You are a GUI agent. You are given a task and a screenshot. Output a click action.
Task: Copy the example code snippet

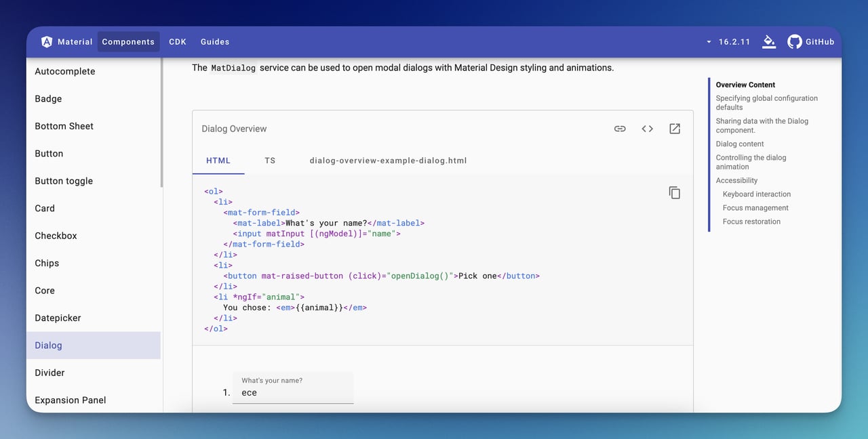point(674,192)
